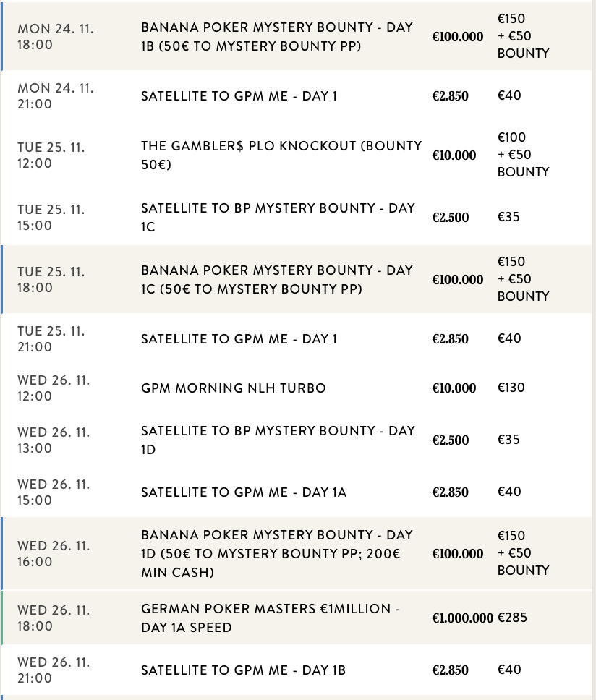Click the €100 + €50 bounty buy-in
The height and width of the screenshot is (700, 596).
tap(523, 155)
